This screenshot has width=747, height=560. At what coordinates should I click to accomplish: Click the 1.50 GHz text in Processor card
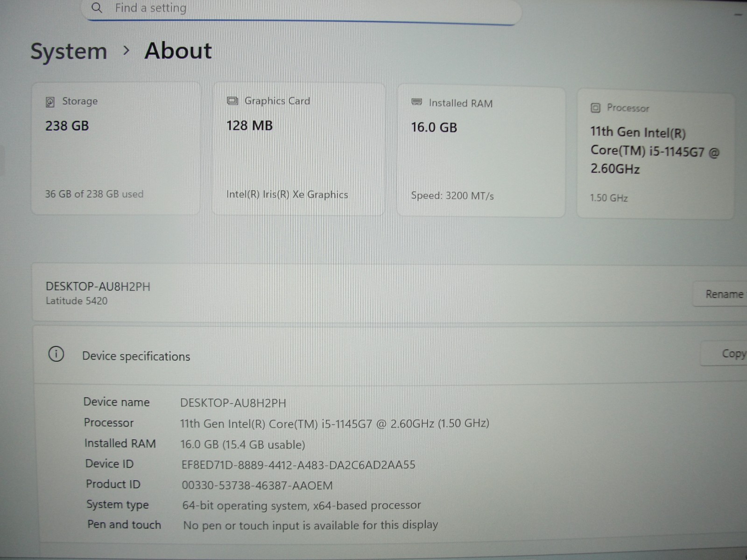click(609, 198)
